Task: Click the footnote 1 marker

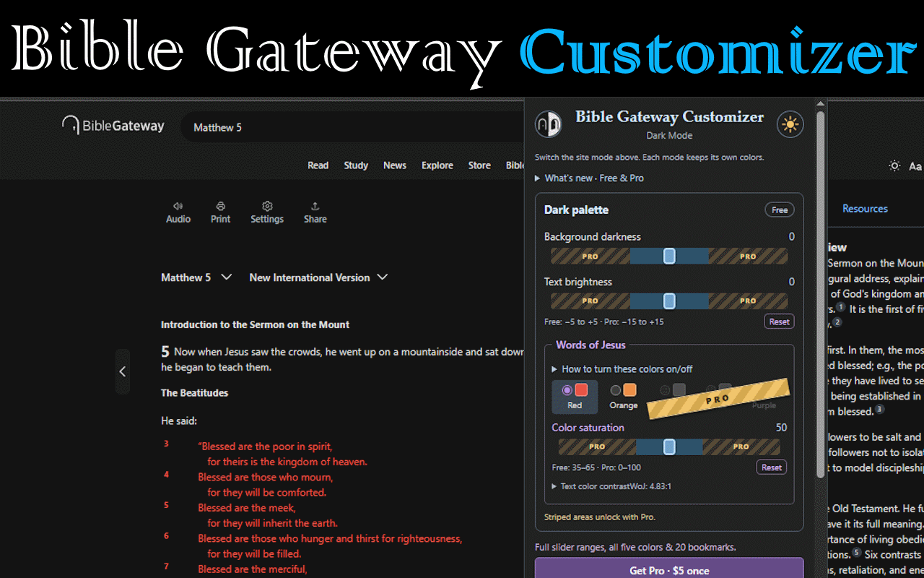Action: click(842, 307)
